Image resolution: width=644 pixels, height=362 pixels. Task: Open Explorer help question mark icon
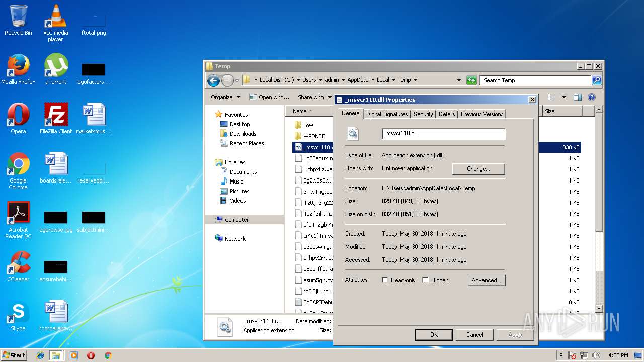click(592, 97)
